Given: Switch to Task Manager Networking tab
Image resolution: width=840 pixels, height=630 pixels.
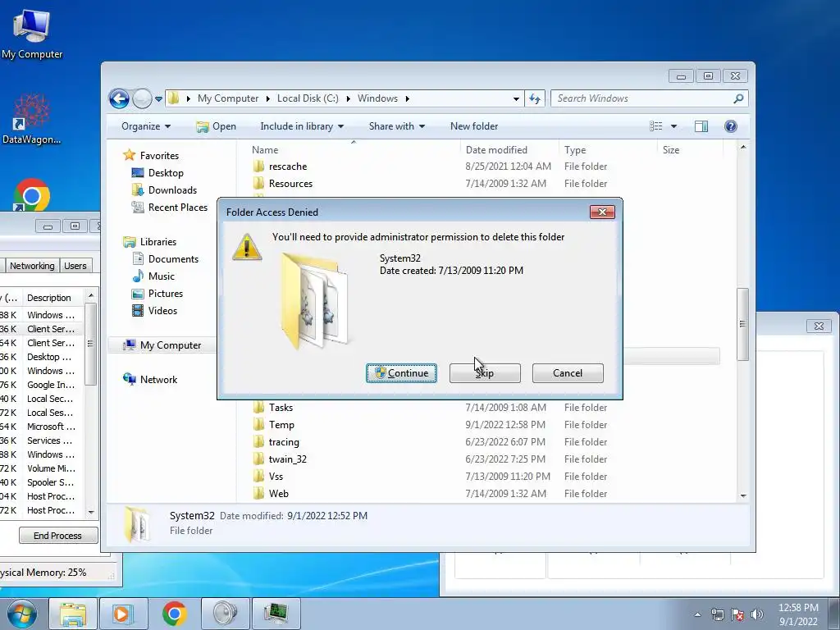Looking at the screenshot, I should (32, 266).
